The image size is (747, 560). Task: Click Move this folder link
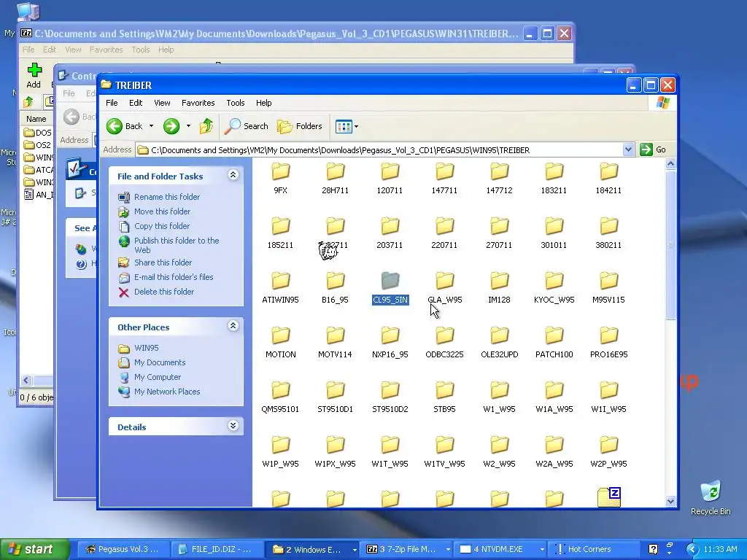point(162,211)
